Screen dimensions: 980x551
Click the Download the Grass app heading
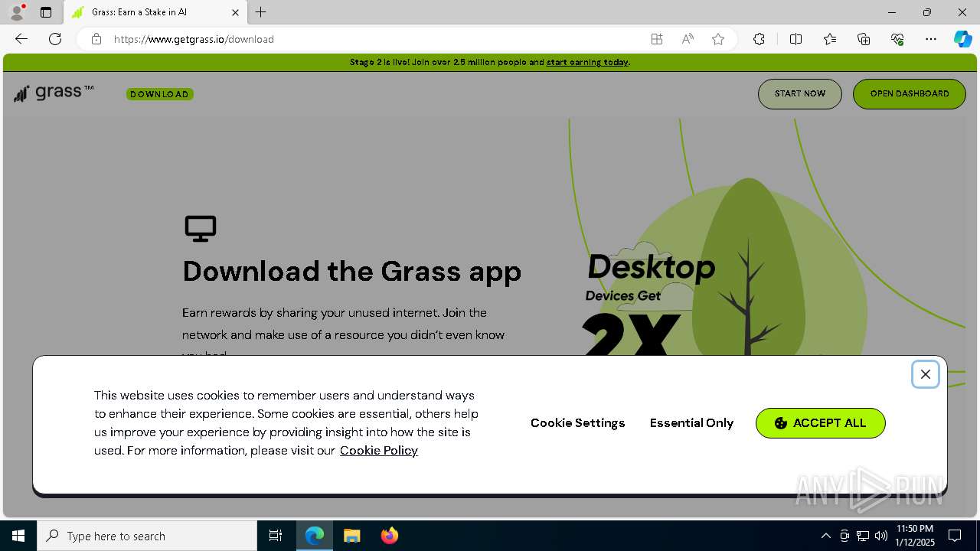[x=352, y=272]
